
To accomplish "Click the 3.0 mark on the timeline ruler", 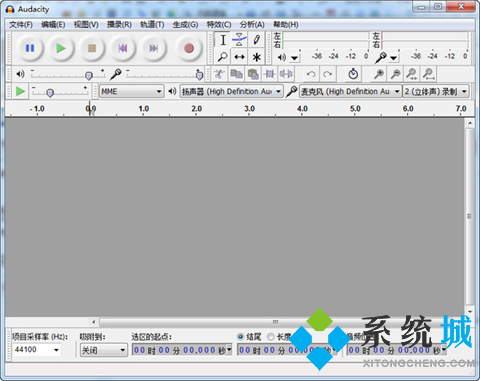I will [249, 109].
